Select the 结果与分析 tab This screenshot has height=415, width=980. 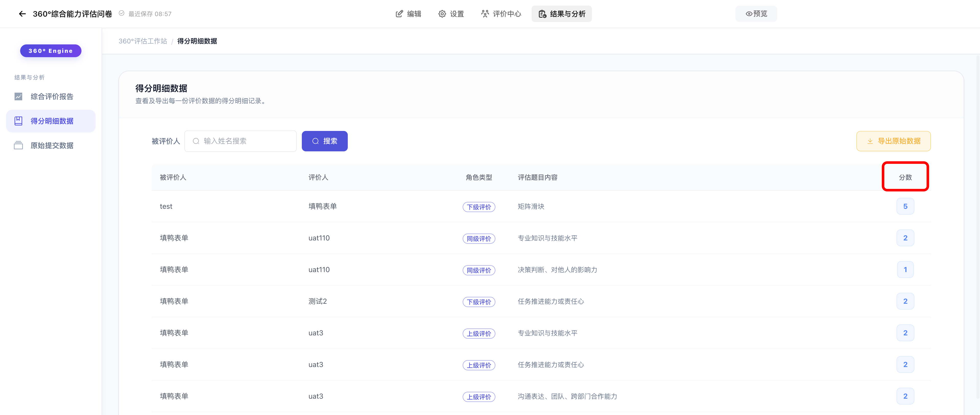coord(561,14)
